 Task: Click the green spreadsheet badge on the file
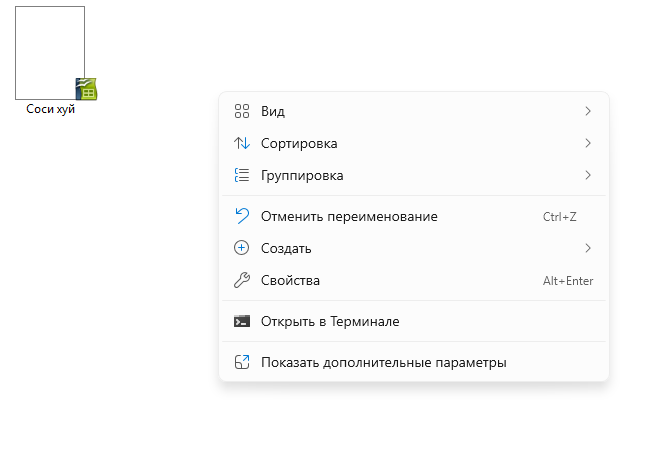(x=86, y=89)
